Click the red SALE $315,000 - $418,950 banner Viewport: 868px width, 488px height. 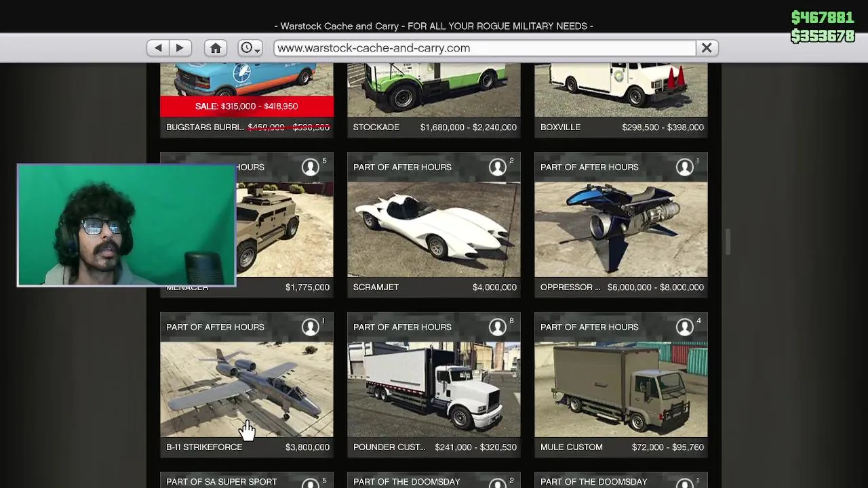[247, 106]
